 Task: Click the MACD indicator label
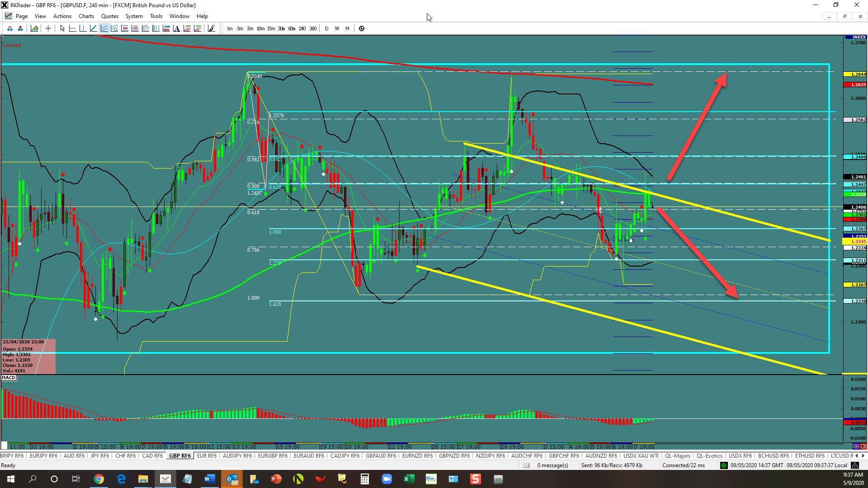[9, 378]
